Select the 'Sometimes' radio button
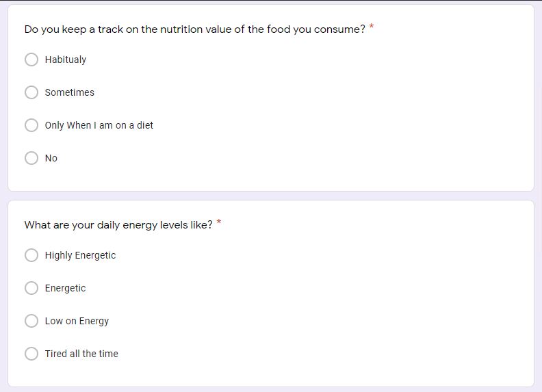The image size is (542, 392). [x=31, y=92]
